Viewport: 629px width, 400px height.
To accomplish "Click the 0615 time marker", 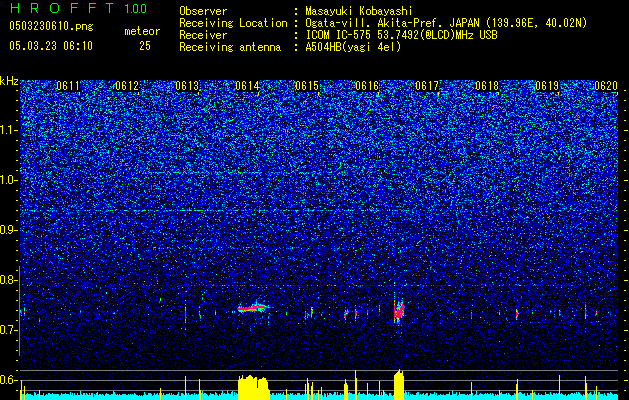I will coord(307,86).
